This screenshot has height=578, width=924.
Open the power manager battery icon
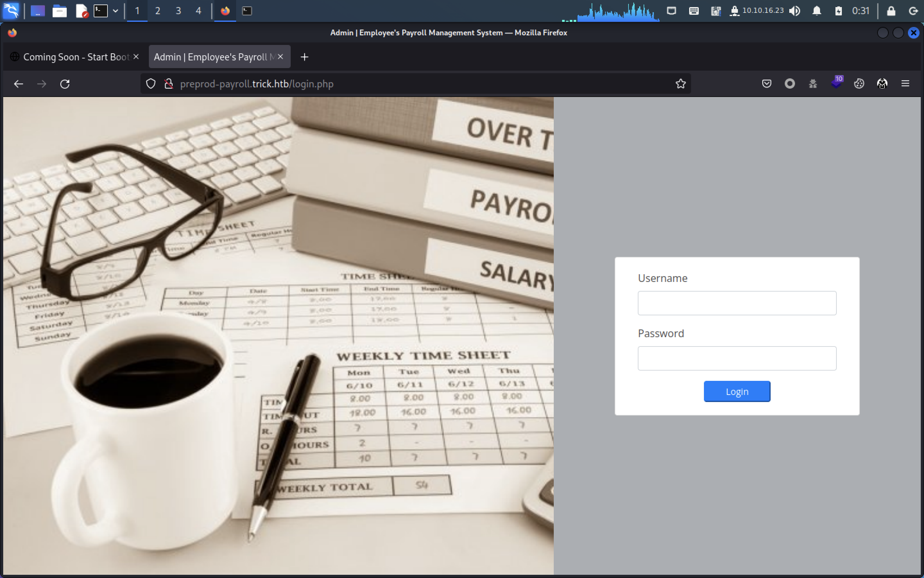click(838, 11)
